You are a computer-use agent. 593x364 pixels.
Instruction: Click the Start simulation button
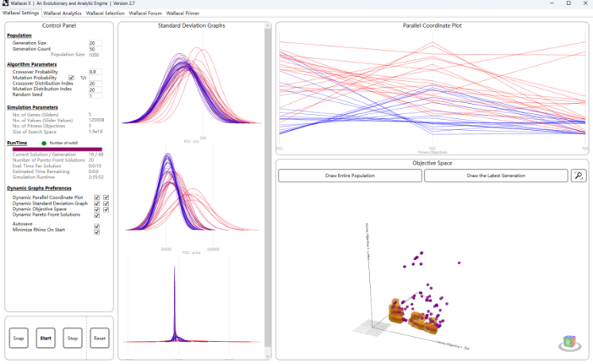[x=46, y=339]
